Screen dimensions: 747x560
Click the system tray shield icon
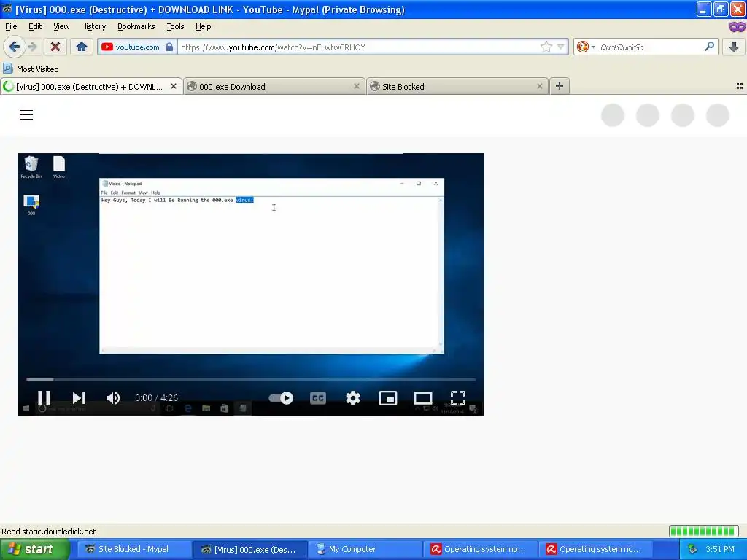pyautogui.click(x=693, y=549)
